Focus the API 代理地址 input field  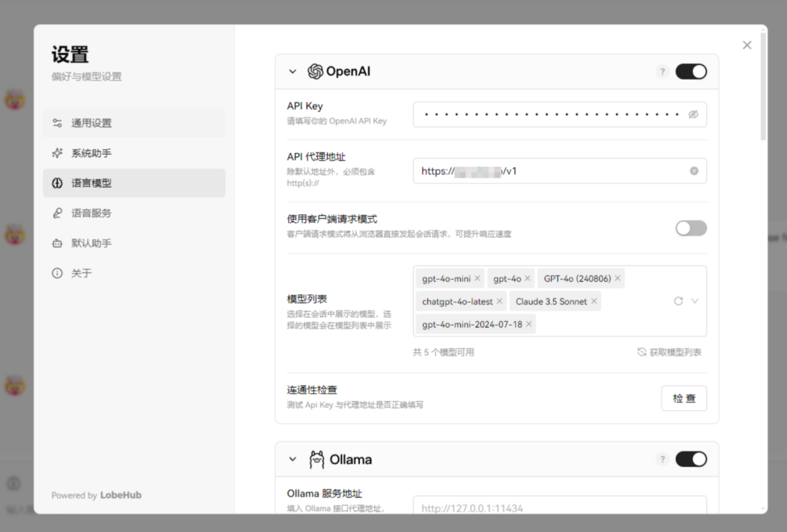tap(560, 171)
